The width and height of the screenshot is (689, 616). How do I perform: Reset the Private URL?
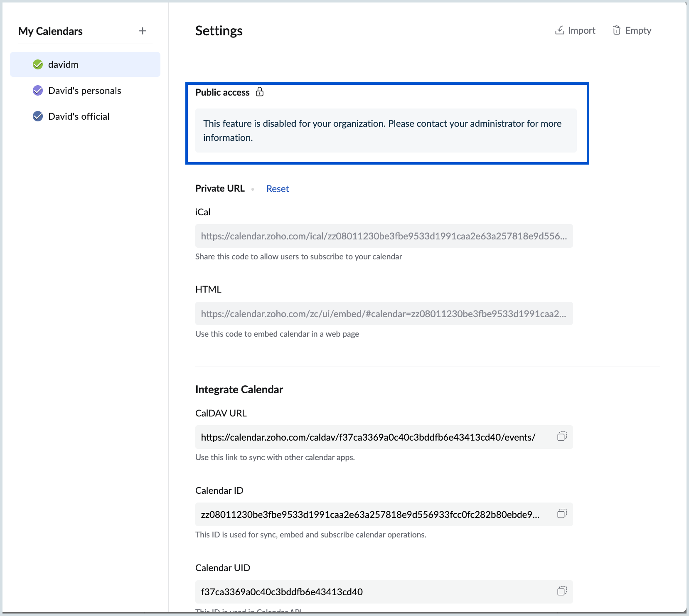coord(277,189)
